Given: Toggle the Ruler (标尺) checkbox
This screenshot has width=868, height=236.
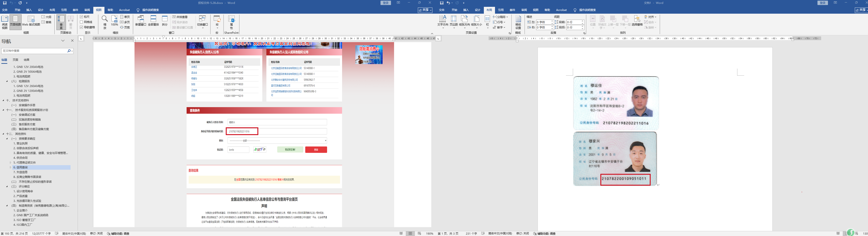Looking at the screenshot, I should 85,17.
